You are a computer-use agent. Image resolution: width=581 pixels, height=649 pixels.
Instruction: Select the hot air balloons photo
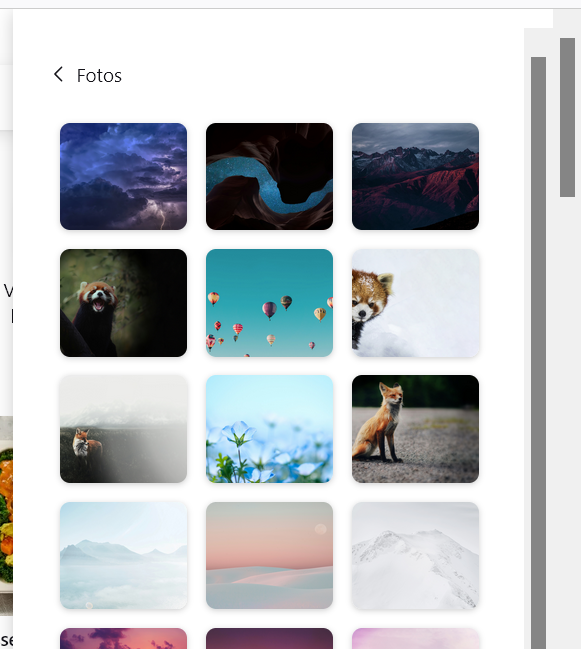(269, 303)
